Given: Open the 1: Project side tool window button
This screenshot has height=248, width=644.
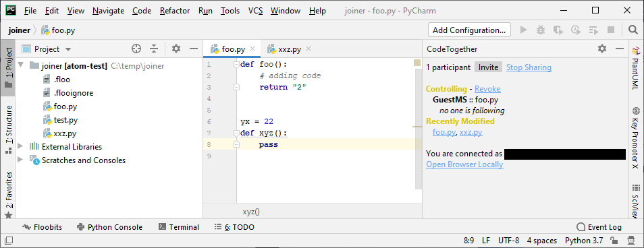Looking at the screenshot, I should 8,67.
